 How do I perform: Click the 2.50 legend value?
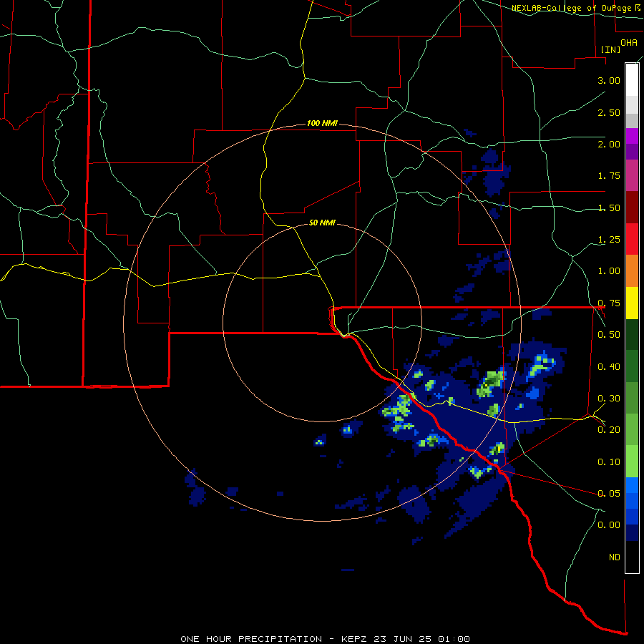point(609,112)
